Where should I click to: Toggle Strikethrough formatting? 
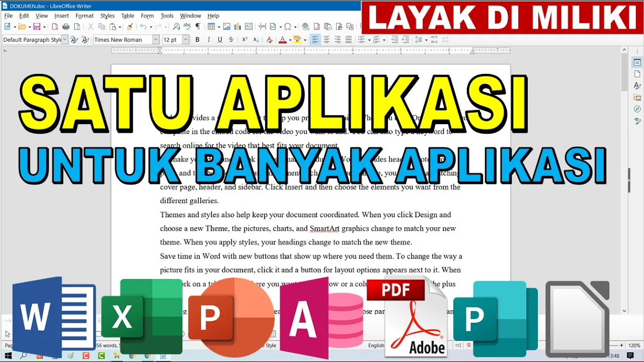(x=231, y=40)
